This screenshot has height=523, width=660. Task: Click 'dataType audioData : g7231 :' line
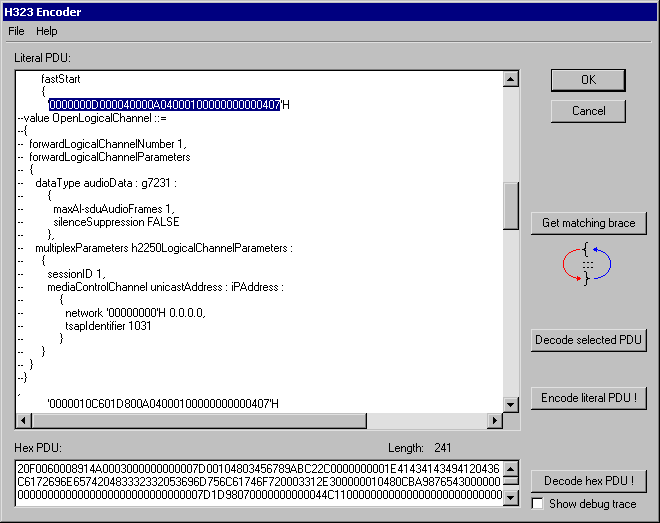tap(106, 183)
